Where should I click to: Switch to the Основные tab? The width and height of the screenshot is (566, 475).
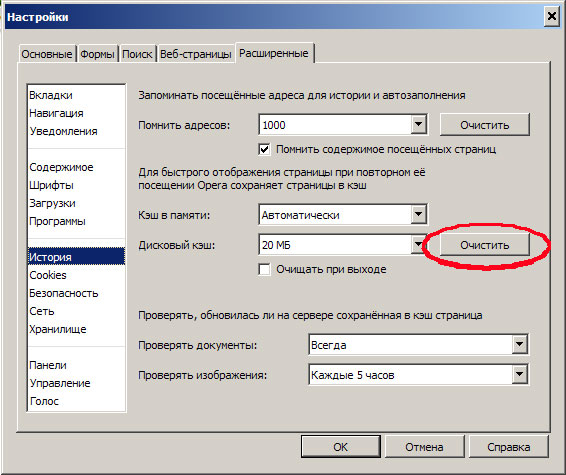[47, 54]
